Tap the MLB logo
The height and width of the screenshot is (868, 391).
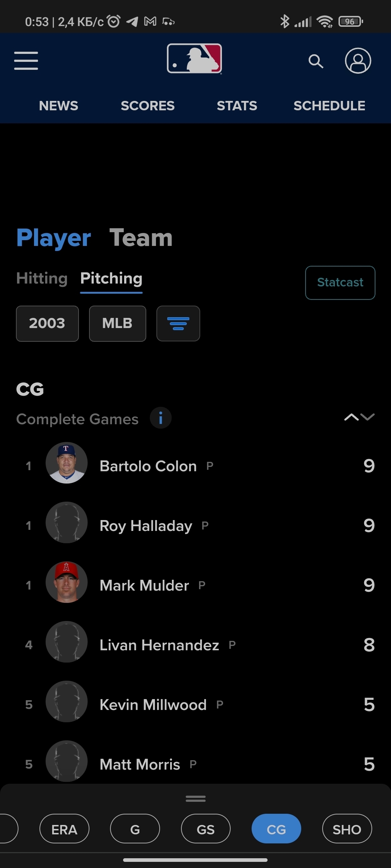click(x=194, y=59)
